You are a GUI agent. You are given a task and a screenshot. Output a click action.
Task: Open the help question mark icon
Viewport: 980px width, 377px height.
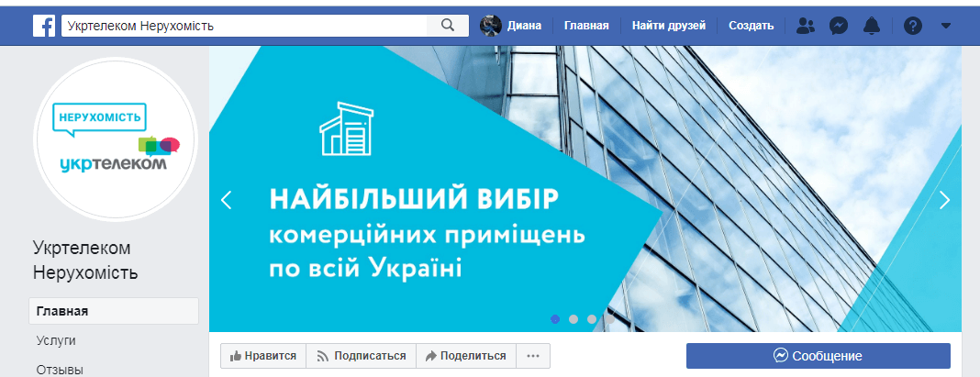(x=913, y=26)
